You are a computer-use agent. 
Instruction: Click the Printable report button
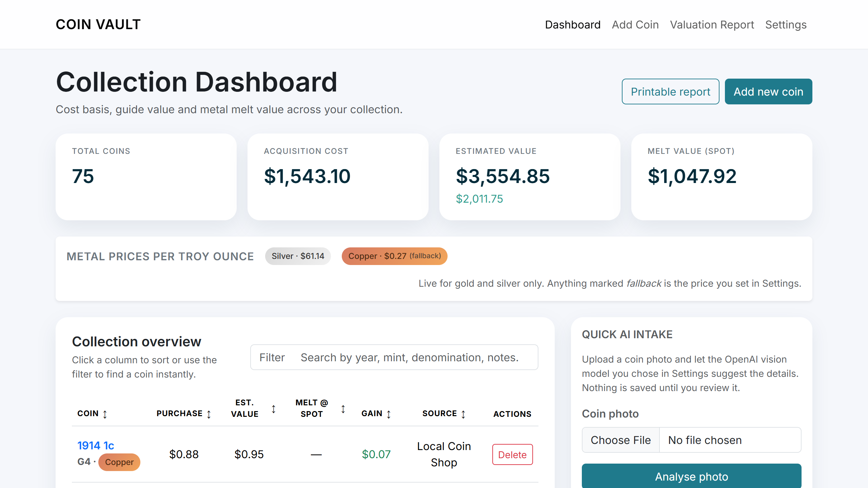click(670, 91)
